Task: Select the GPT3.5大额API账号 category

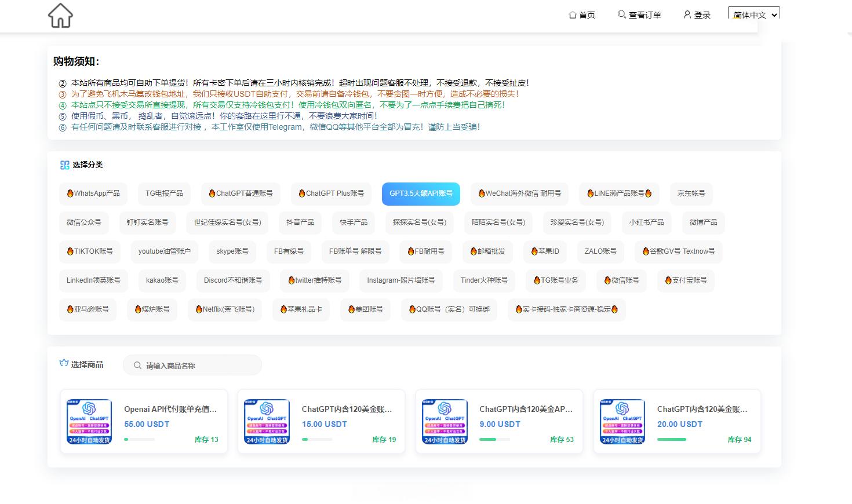Action: click(421, 193)
